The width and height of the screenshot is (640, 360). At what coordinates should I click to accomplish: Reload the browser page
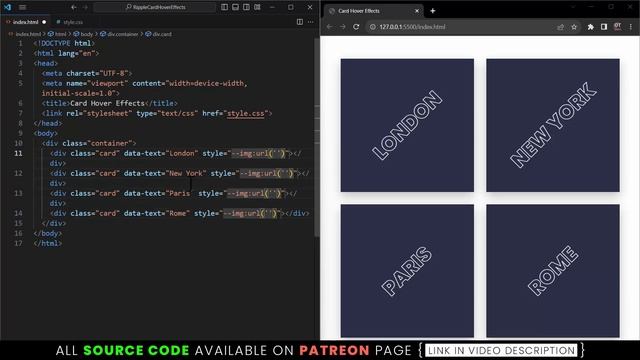pos(356,27)
